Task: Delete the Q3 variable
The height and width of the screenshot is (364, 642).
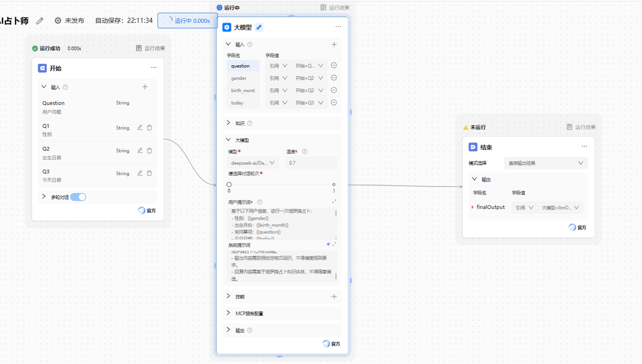Action: [x=149, y=173]
